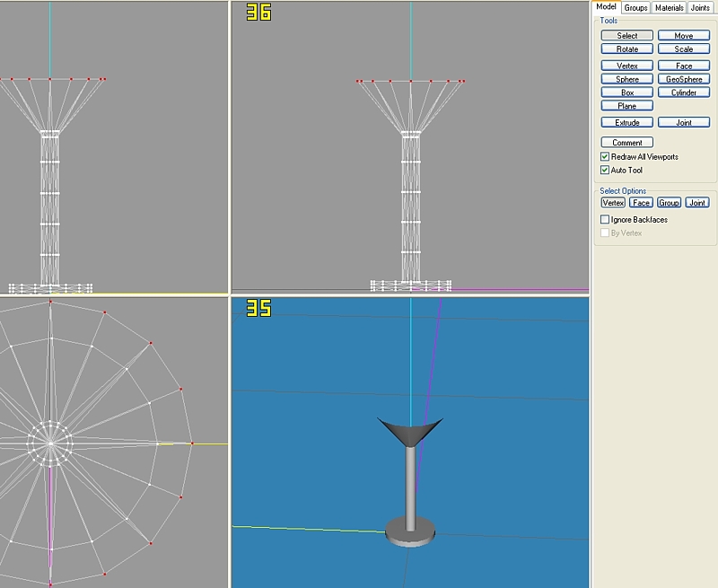This screenshot has height=588, width=718.
Task: Pick the Cylinder primitive tool
Action: [x=683, y=92]
